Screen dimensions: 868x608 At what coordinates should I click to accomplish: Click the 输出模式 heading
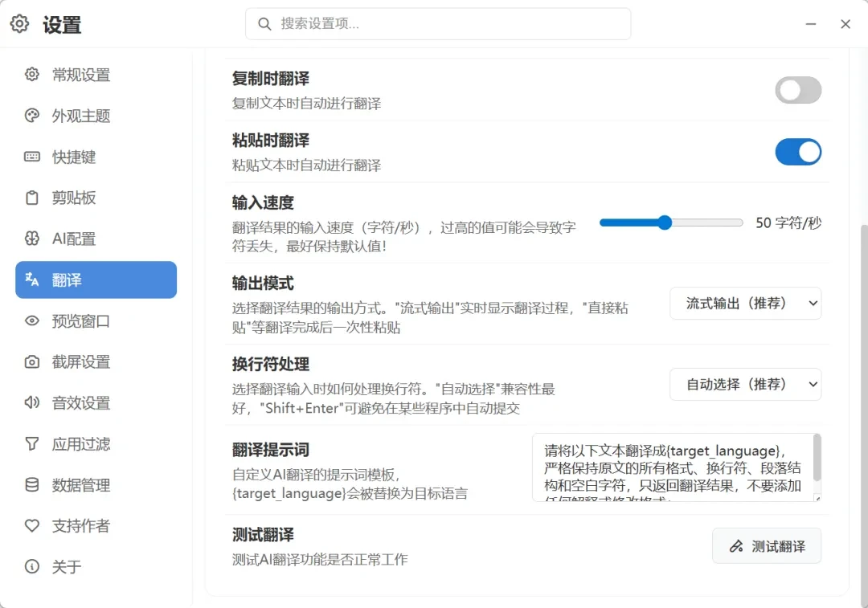pyautogui.click(x=262, y=284)
